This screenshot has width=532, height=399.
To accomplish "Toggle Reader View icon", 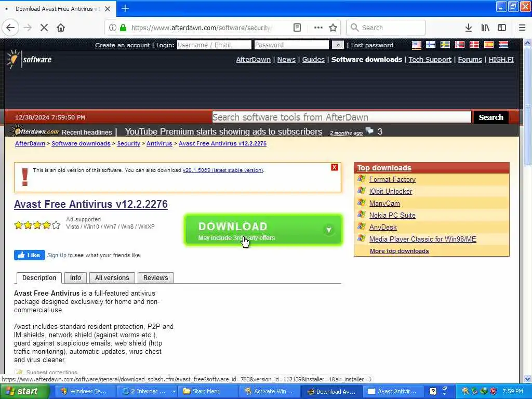I will coord(297,28).
